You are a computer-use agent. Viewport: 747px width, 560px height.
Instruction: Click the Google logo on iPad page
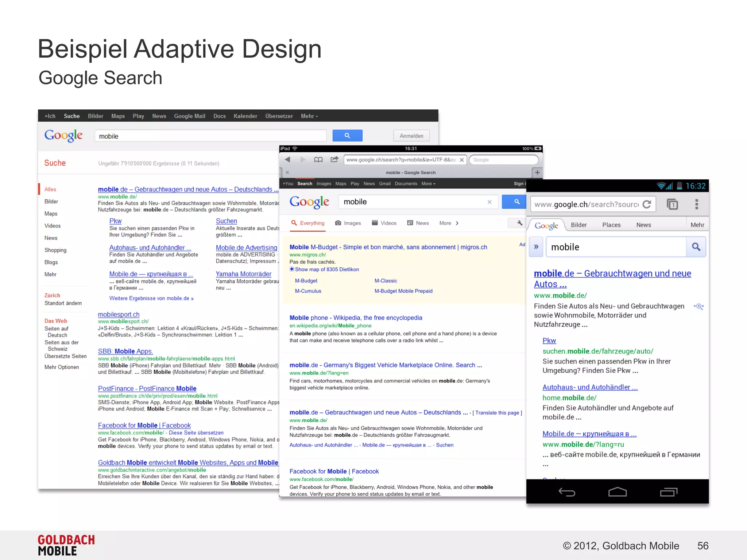[x=309, y=202]
